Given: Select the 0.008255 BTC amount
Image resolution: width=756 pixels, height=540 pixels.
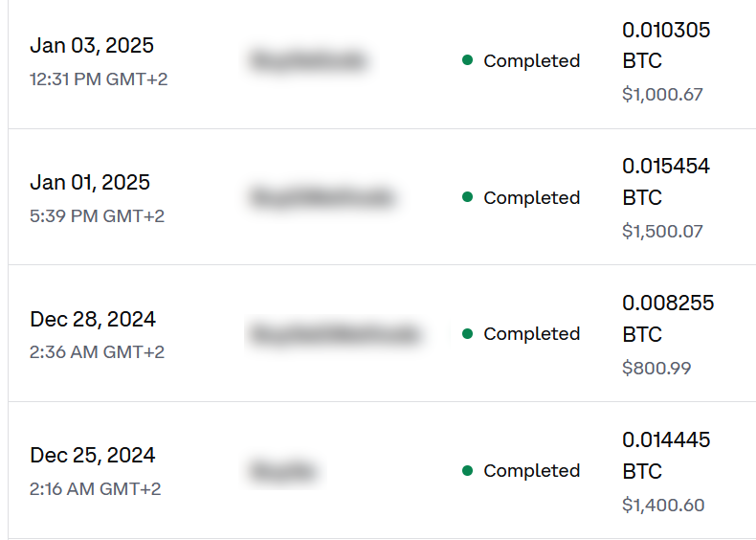Looking at the screenshot, I should (668, 318).
